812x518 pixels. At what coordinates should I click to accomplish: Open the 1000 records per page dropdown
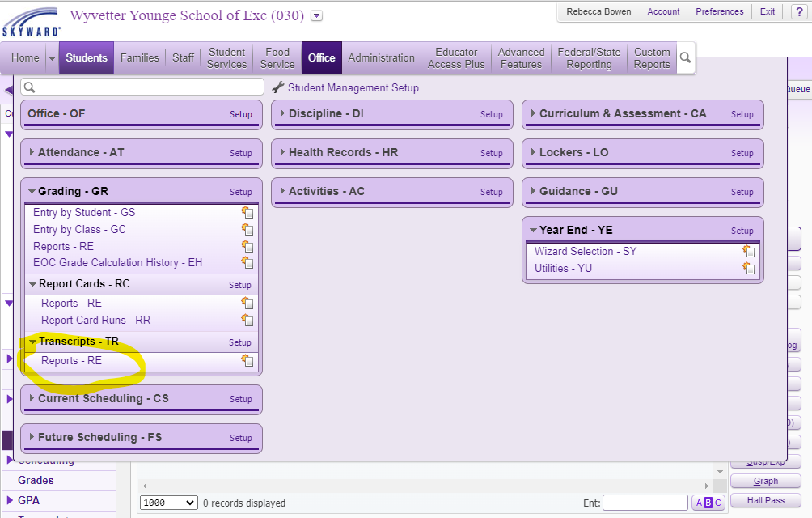[x=168, y=503]
